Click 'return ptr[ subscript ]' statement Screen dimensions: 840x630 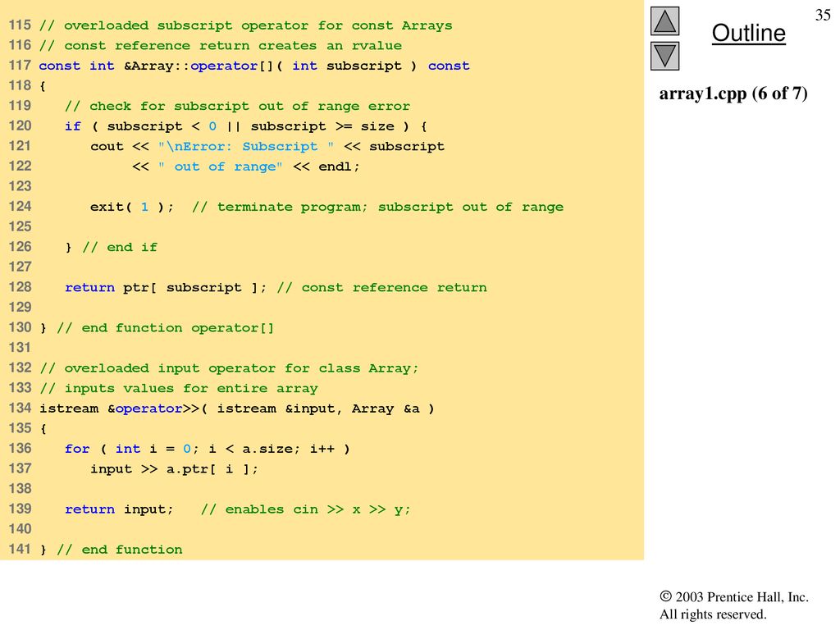(x=165, y=288)
